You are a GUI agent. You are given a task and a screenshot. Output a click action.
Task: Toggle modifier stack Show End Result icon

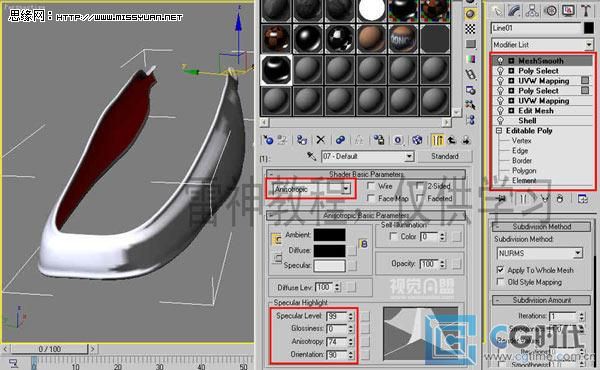(x=523, y=199)
